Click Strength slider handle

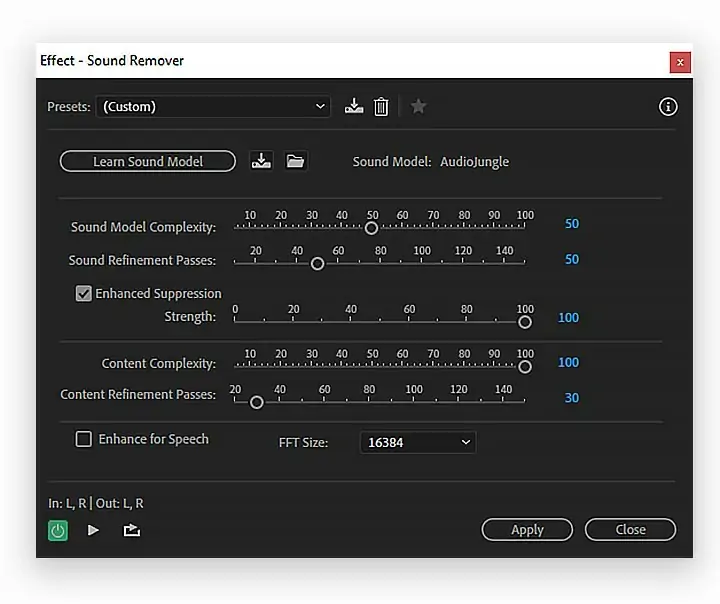point(525,322)
